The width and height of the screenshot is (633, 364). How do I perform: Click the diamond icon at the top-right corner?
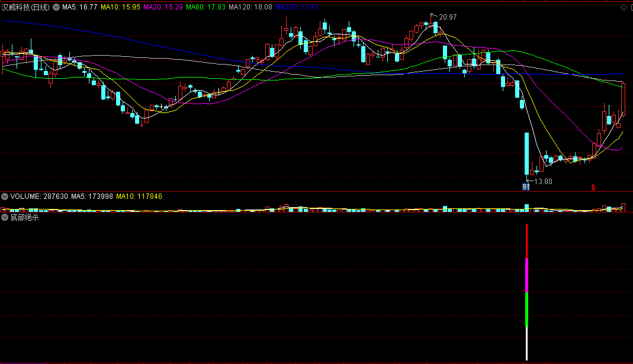pos(624,7)
